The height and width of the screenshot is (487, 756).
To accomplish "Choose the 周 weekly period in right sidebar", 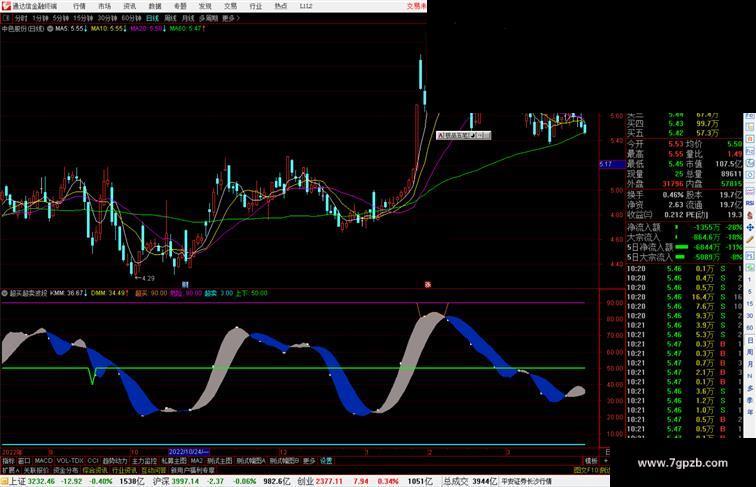I will coord(750,352).
